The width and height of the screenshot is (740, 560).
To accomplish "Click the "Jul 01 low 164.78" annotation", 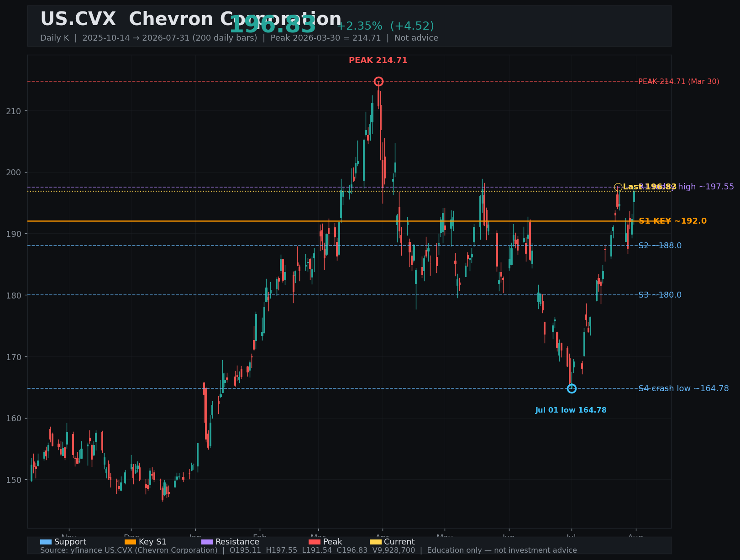I will [571, 410].
